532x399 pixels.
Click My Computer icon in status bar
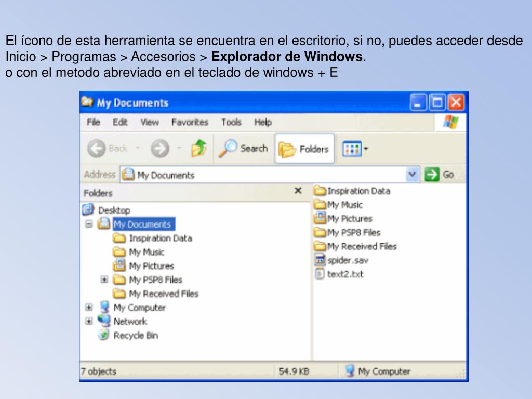[x=350, y=371]
